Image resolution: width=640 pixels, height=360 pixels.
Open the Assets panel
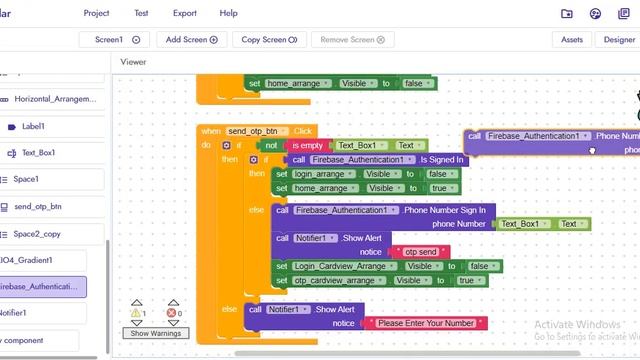[571, 40]
